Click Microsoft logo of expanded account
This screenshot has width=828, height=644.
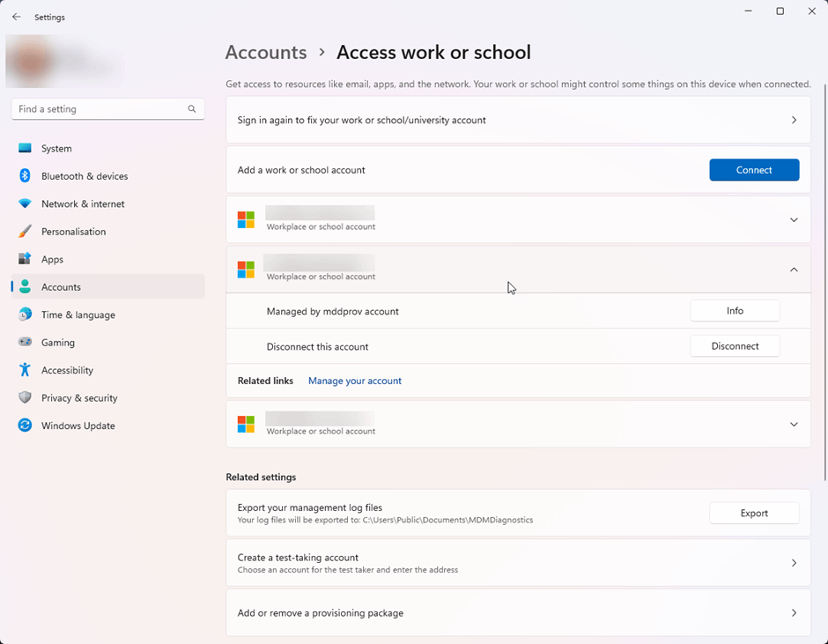pyautogui.click(x=246, y=270)
